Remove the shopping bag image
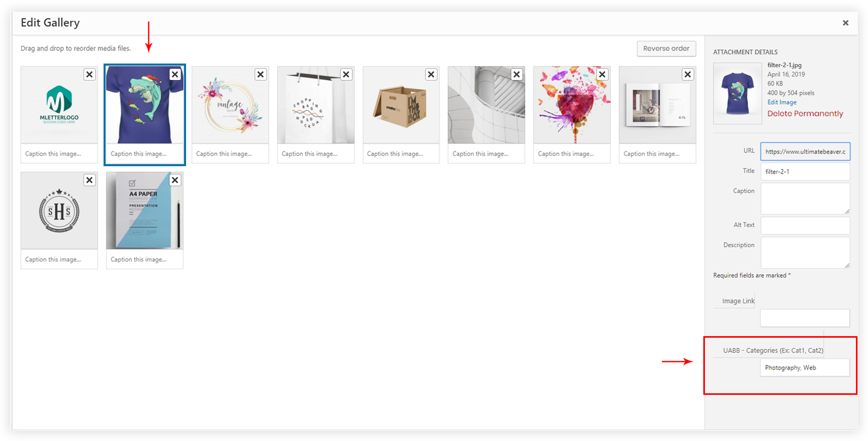868x441 pixels. coord(346,74)
